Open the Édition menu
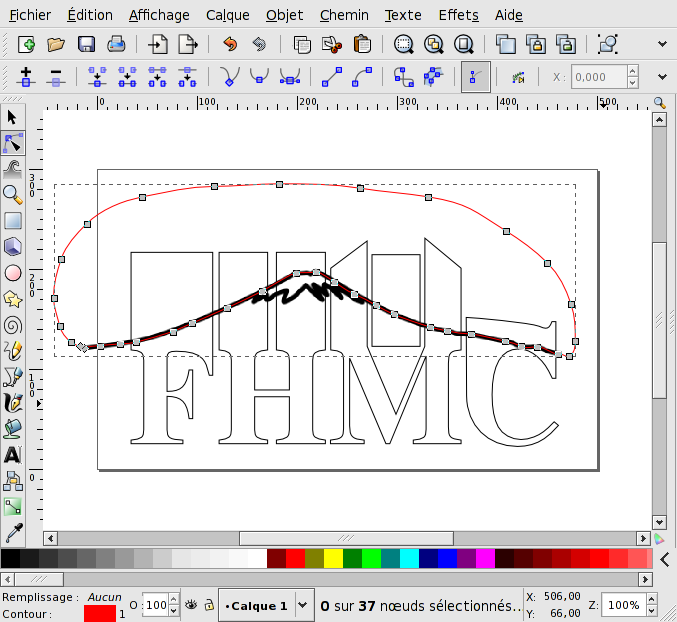This screenshot has width=677, height=622. pos(90,15)
